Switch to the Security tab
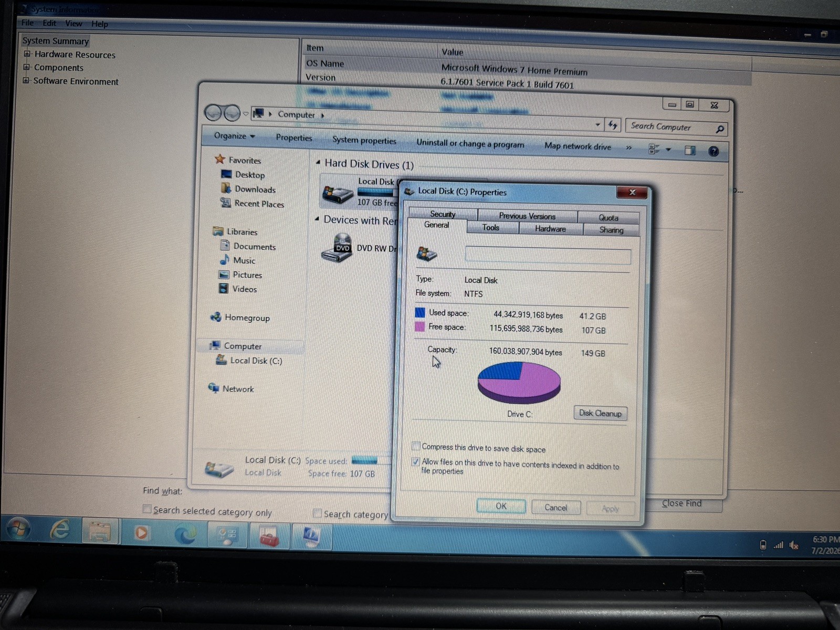This screenshot has height=630, width=840. tap(443, 214)
